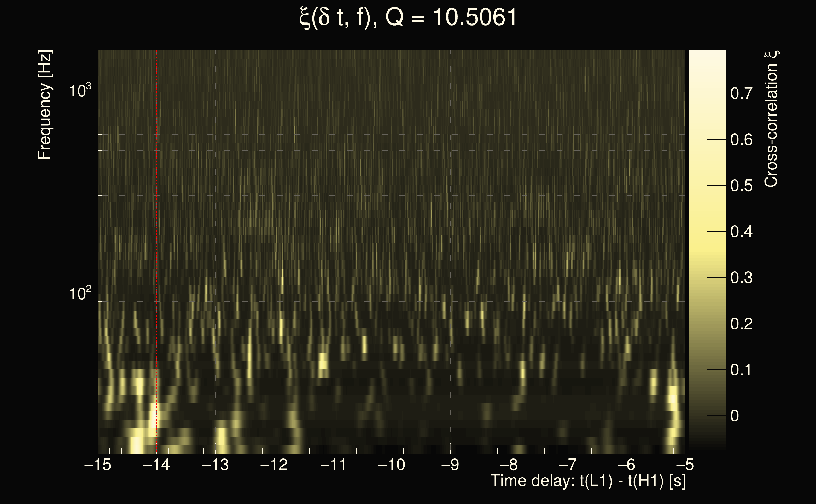
Task: Click the 0.2 colorbar label
Action: (x=741, y=324)
